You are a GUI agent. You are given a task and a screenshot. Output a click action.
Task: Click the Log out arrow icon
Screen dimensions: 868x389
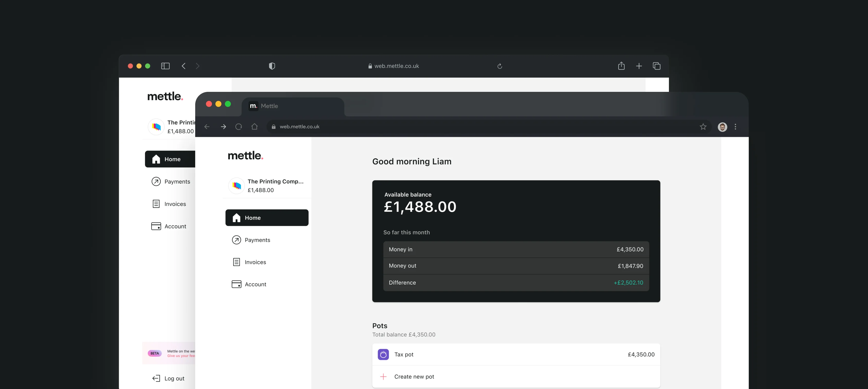(156, 378)
